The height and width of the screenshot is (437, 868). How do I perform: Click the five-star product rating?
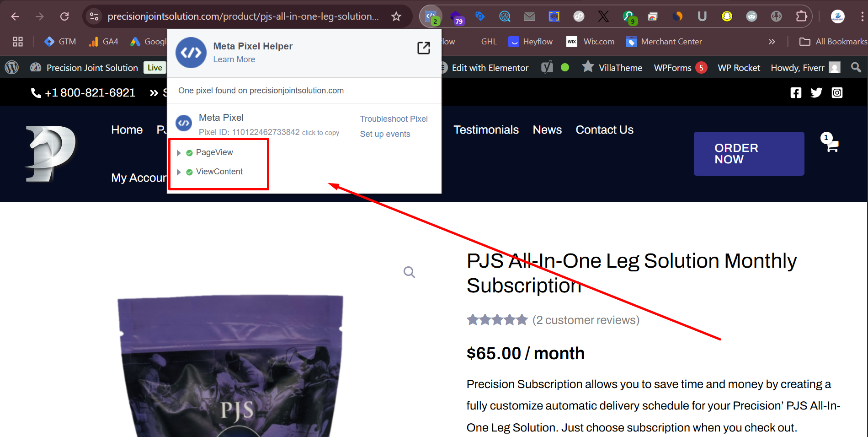coord(497,320)
